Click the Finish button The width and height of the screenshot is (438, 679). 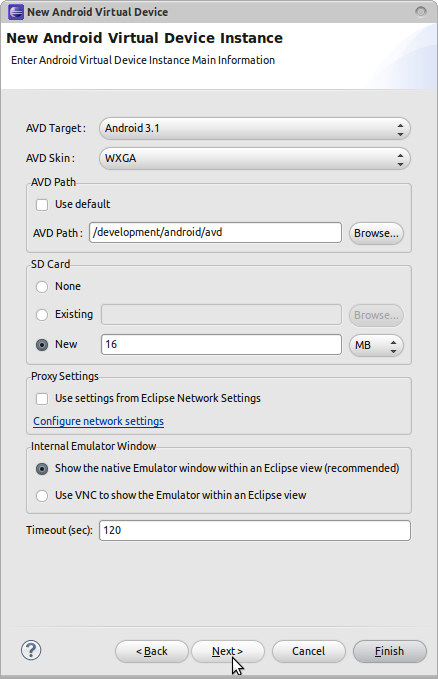(389, 651)
